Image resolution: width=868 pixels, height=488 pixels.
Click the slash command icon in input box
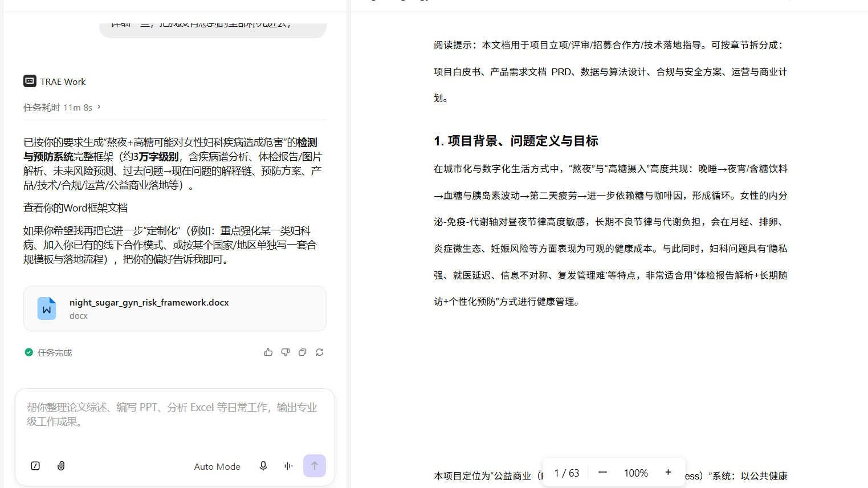point(35,466)
